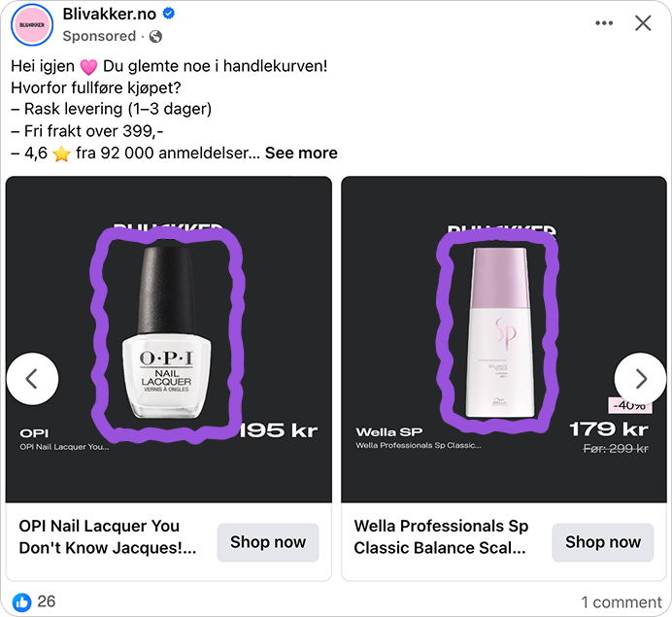Open the Blivakker.no page name link
This screenshot has width=672, height=617.
click(109, 14)
